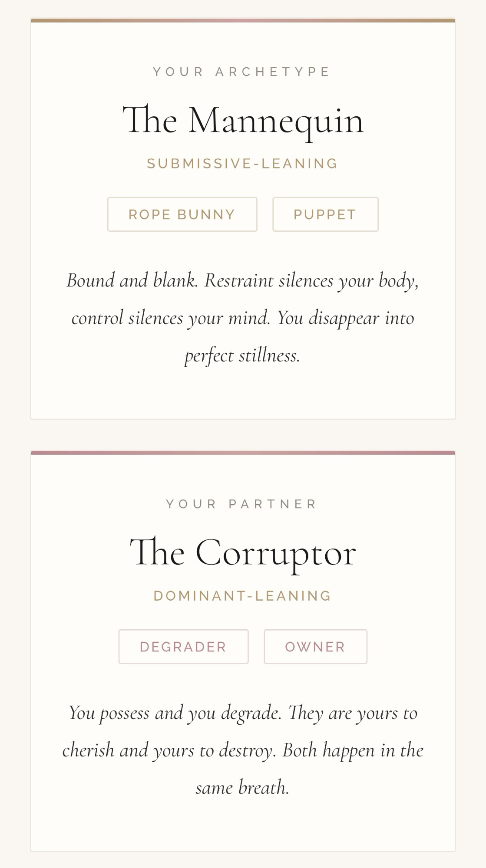This screenshot has height=868, width=486.
Task: Click The Corruptor partner title
Action: point(243,553)
